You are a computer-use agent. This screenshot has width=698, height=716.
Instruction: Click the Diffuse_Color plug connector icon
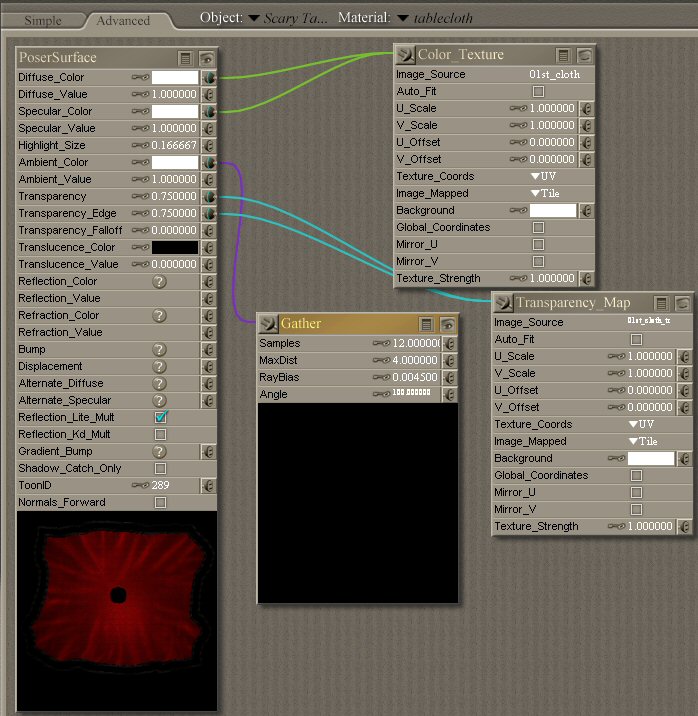tap(209, 77)
